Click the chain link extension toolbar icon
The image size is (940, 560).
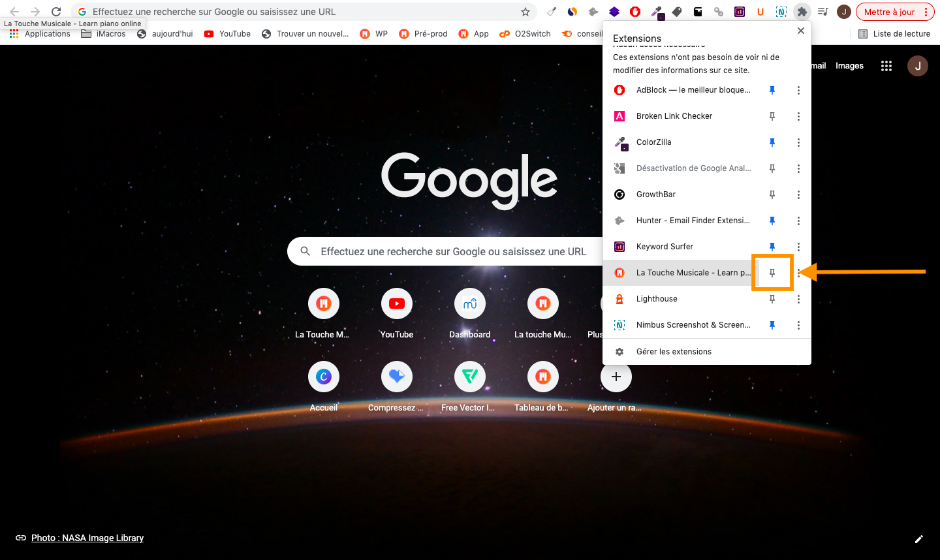(x=719, y=12)
